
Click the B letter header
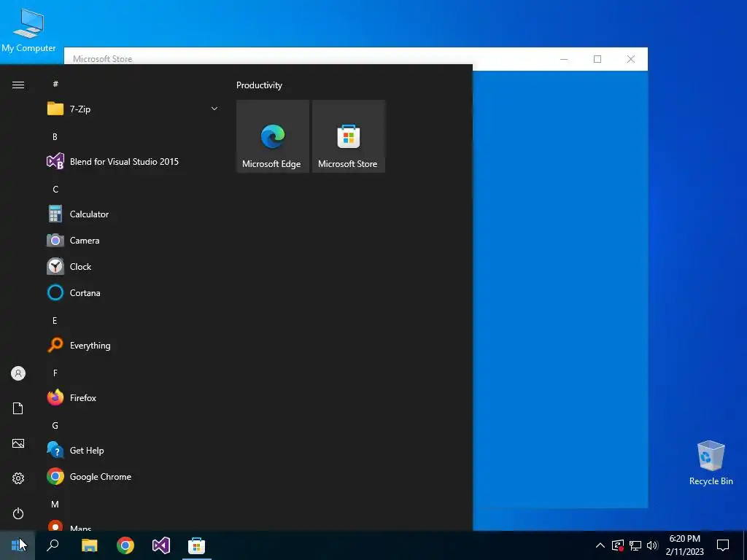click(x=55, y=136)
